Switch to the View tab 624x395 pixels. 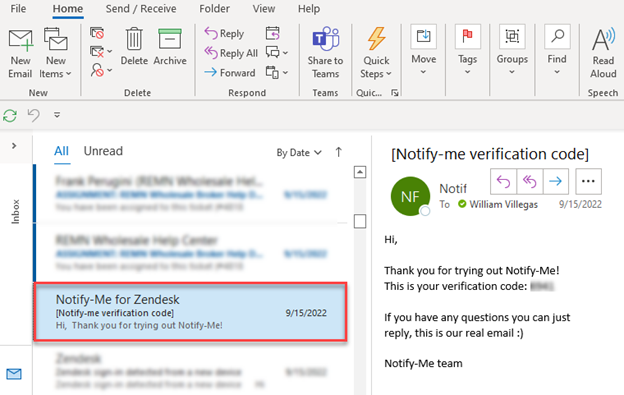pos(263,9)
